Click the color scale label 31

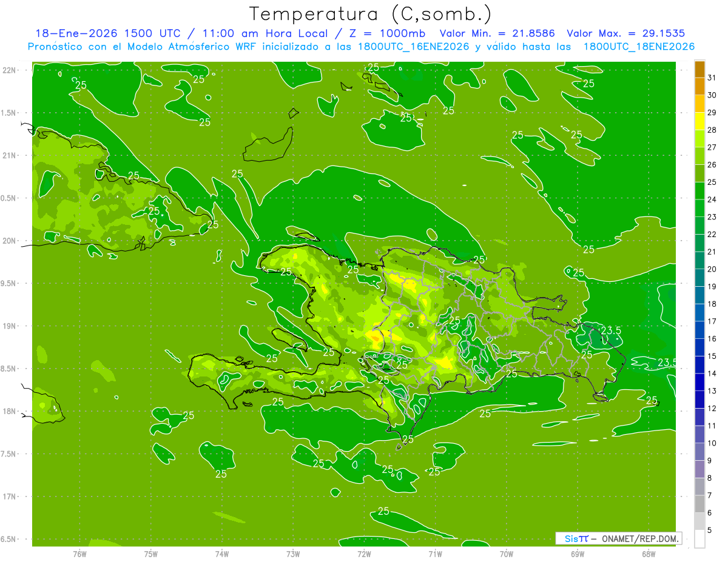pos(712,78)
